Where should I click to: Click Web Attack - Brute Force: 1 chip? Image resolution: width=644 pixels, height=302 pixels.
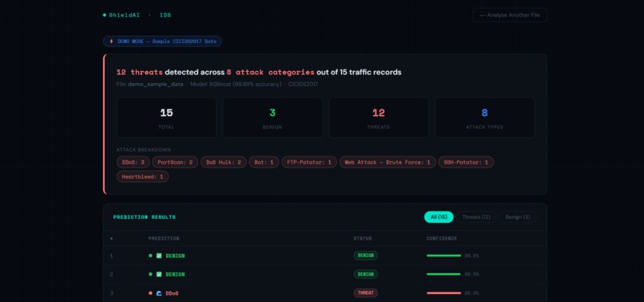(x=388, y=162)
